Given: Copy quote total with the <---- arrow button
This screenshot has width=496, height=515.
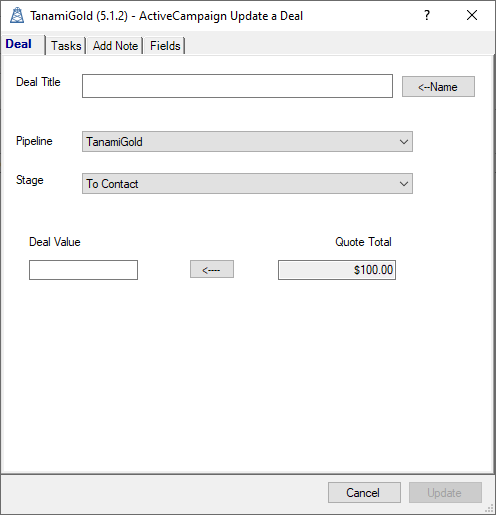Looking at the screenshot, I should [x=212, y=269].
